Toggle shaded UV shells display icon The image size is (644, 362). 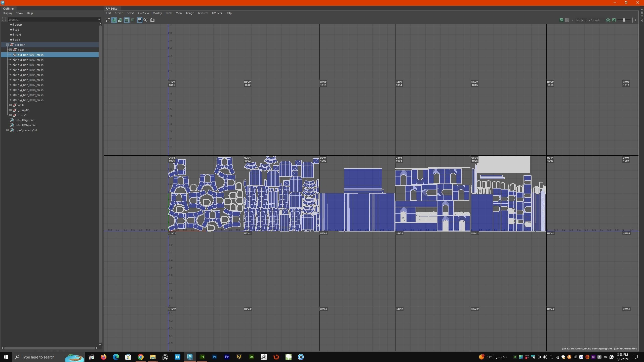[114, 20]
